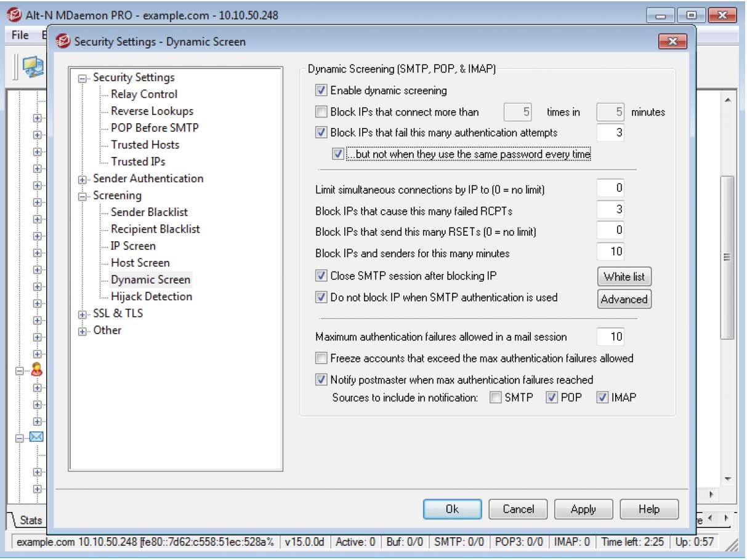Select the user icon in main window tree
The width and height of the screenshot is (747, 560).
click(36, 370)
